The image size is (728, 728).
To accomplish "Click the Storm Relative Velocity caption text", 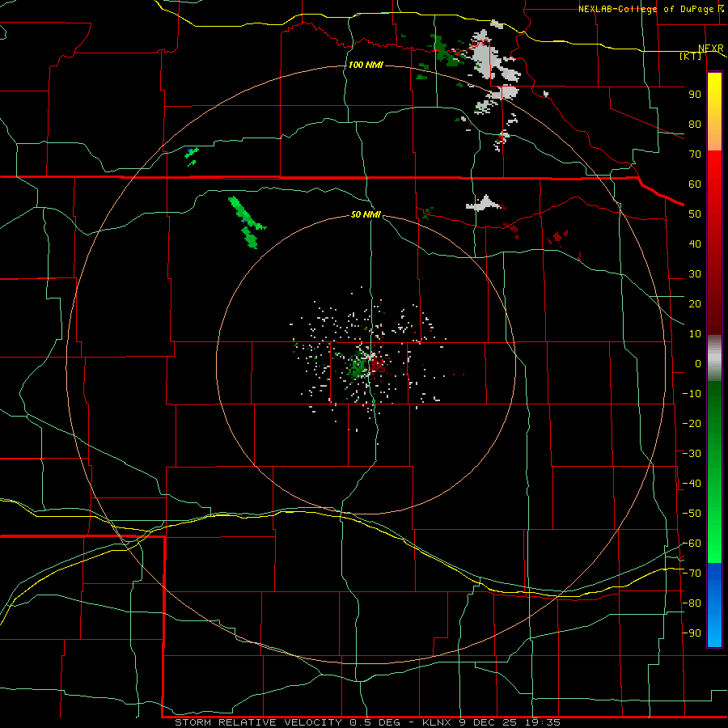I will pos(367,722).
